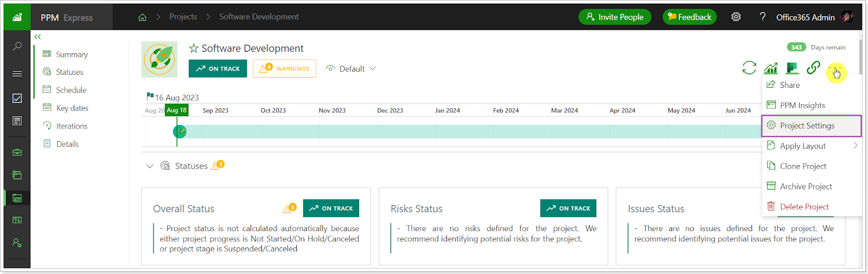
Task: Open My Tasks checkmark icon in rail
Action: [17, 98]
